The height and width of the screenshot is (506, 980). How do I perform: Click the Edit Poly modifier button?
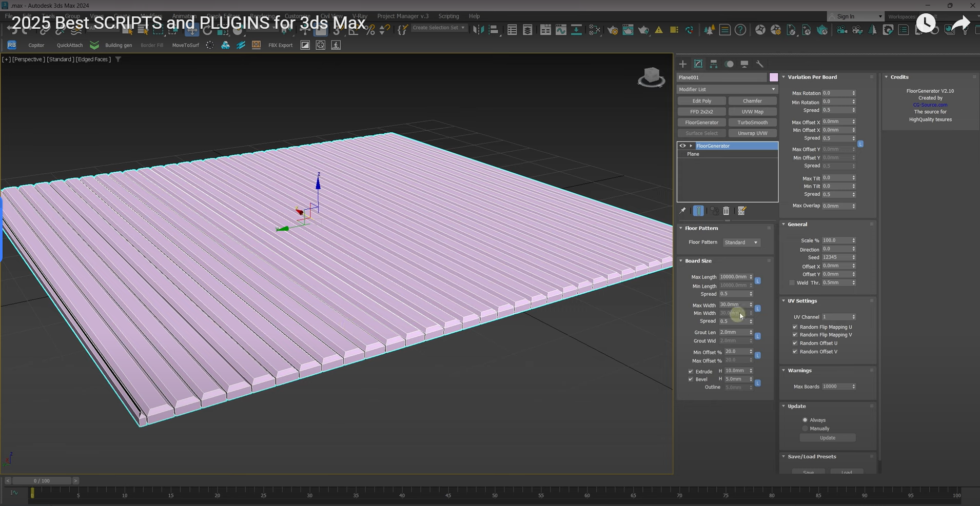702,101
